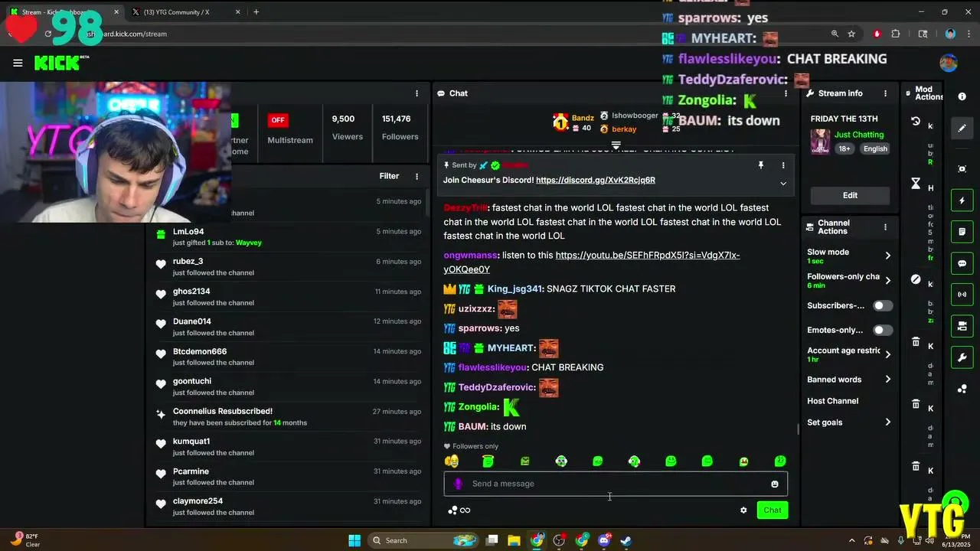This screenshot has width=980, height=551.
Task: Collapse the pinned Discord message
Action: click(782, 184)
